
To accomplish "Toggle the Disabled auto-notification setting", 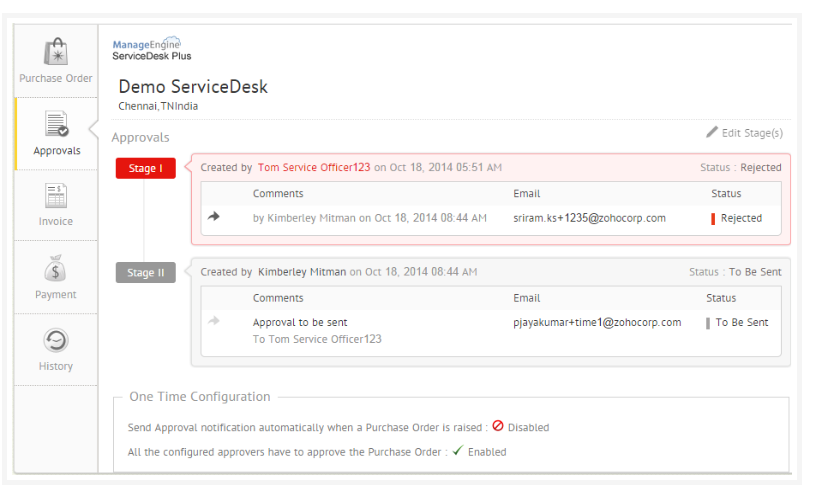I will click(497, 427).
